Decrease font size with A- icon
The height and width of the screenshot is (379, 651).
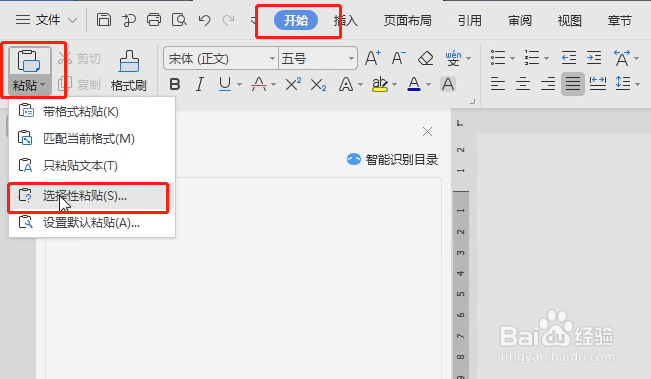pyautogui.click(x=399, y=58)
